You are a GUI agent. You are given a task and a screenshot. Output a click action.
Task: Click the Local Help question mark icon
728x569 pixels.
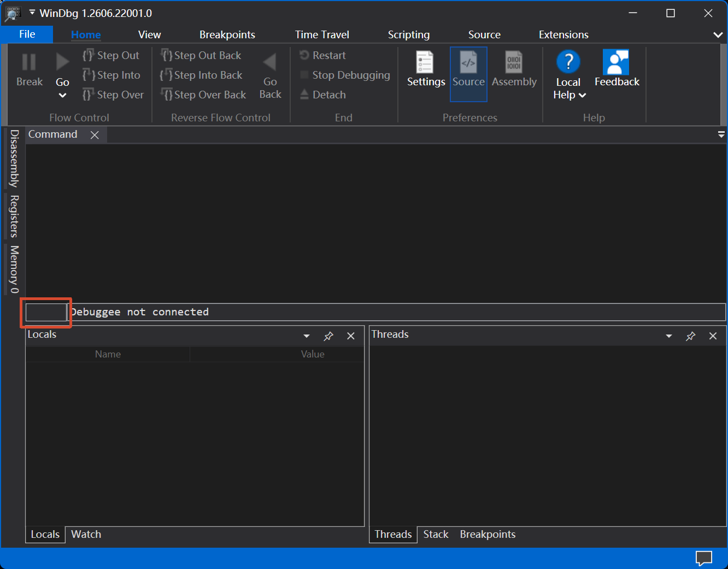coord(568,62)
